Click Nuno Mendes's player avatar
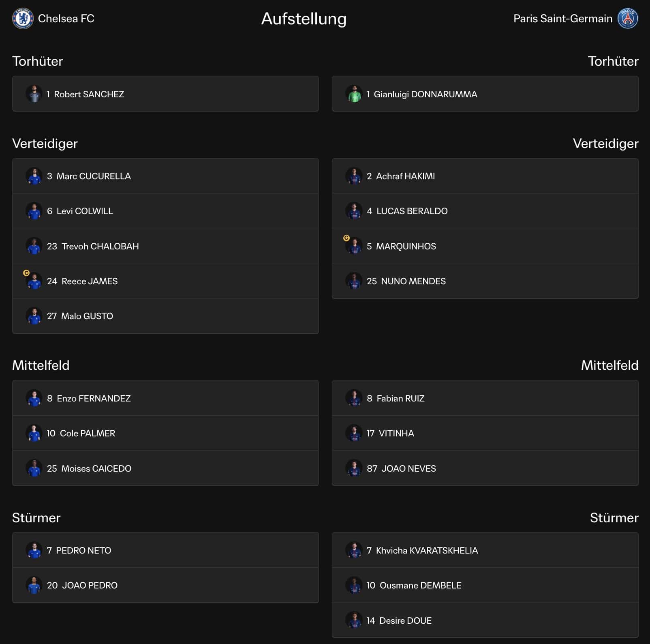Viewport: 650px width, 644px height. click(354, 281)
